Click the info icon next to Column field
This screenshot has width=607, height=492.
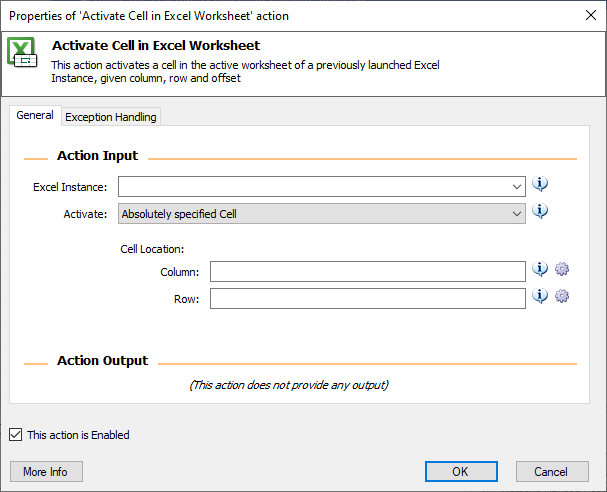[540, 269]
